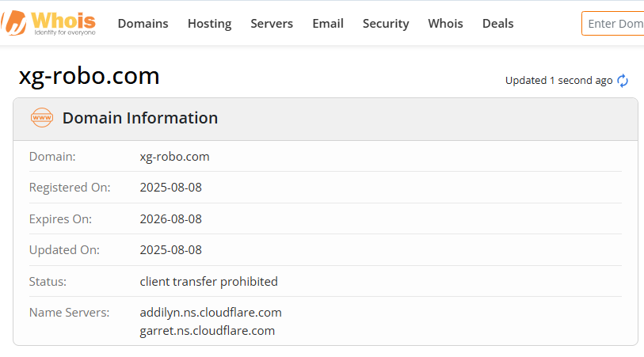644x357 pixels.
Task: Click the domain value xg-robo.com
Action: point(174,157)
